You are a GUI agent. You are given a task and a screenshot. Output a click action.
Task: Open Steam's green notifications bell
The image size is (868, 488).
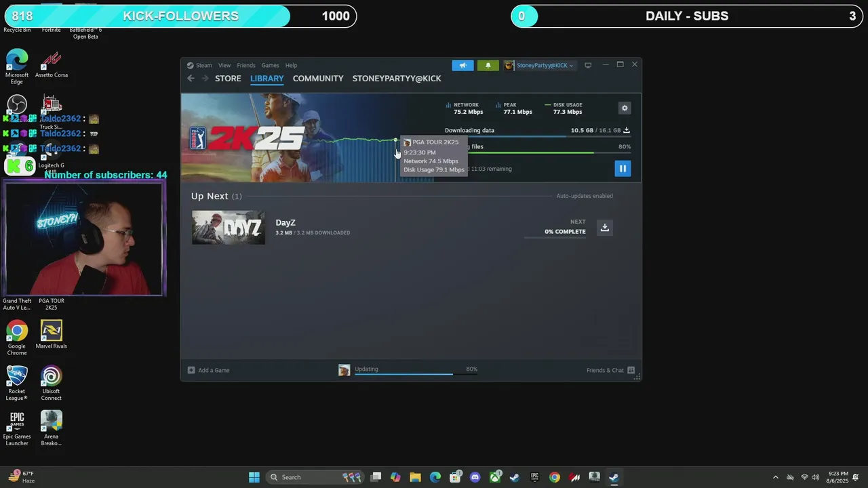[x=488, y=65]
